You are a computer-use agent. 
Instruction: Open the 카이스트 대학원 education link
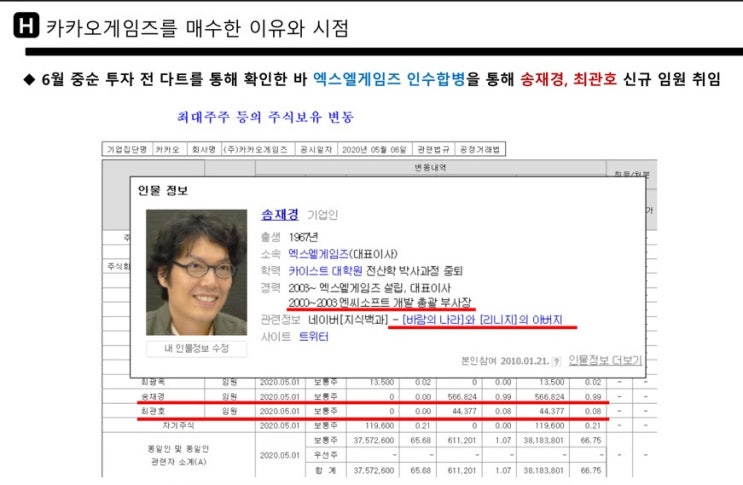pos(325,271)
